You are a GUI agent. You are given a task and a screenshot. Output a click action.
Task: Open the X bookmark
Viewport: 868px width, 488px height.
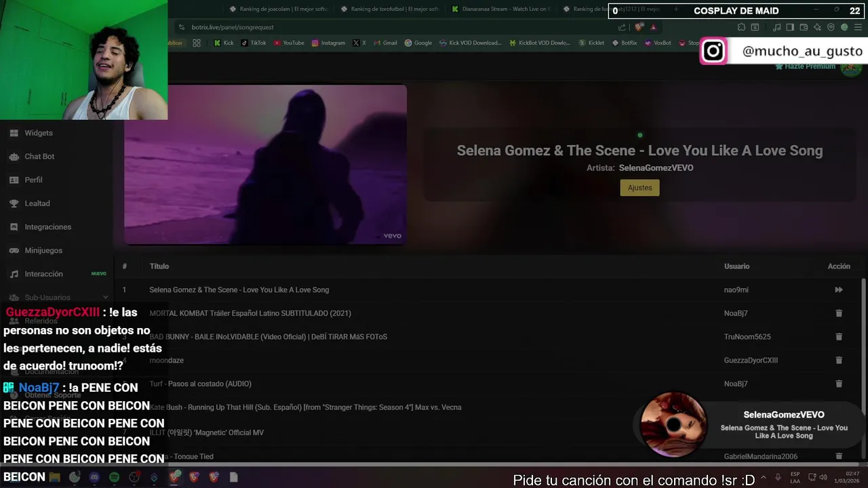359,43
